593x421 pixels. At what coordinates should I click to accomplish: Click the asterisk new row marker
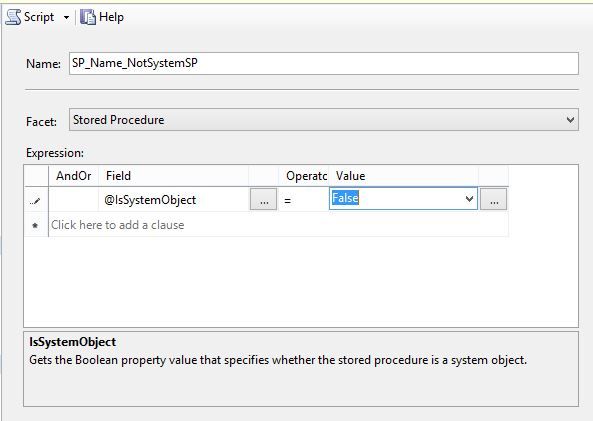[x=36, y=225]
